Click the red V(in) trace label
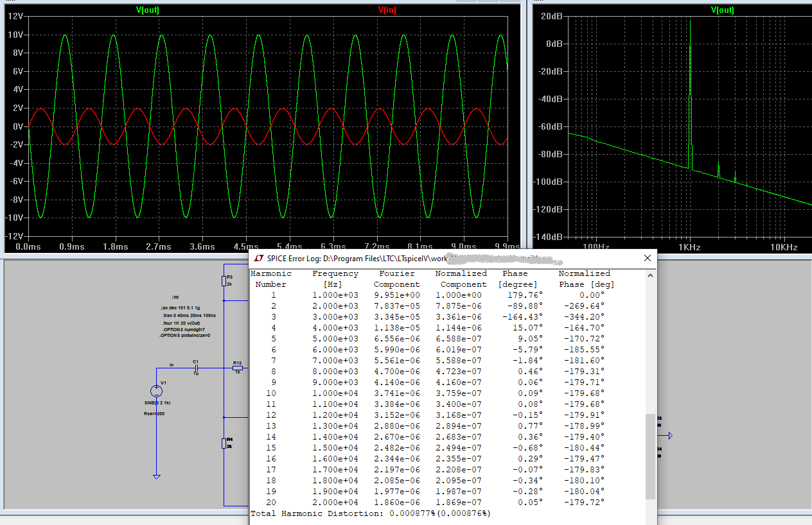812x525 pixels. pos(389,10)
